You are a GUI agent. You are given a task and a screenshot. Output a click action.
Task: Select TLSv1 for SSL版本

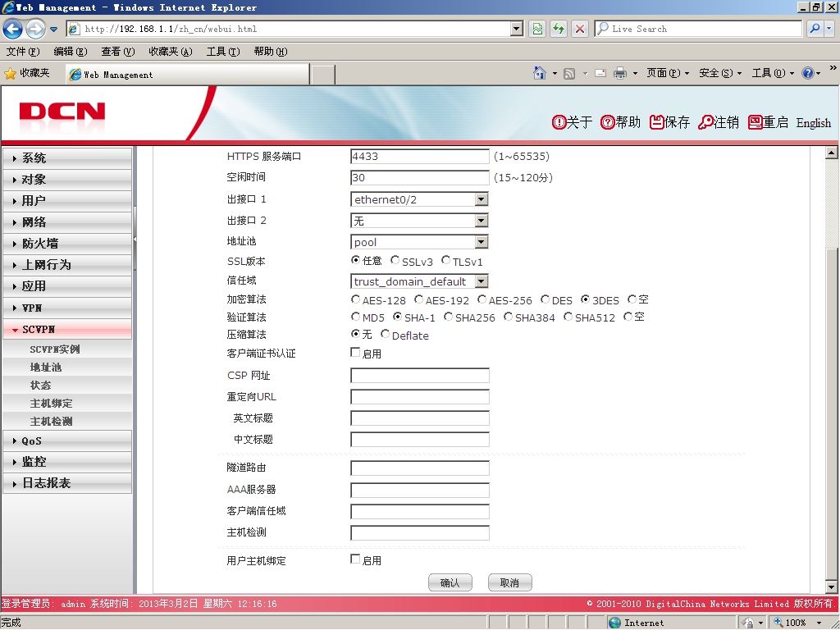(x=445, y=260)
